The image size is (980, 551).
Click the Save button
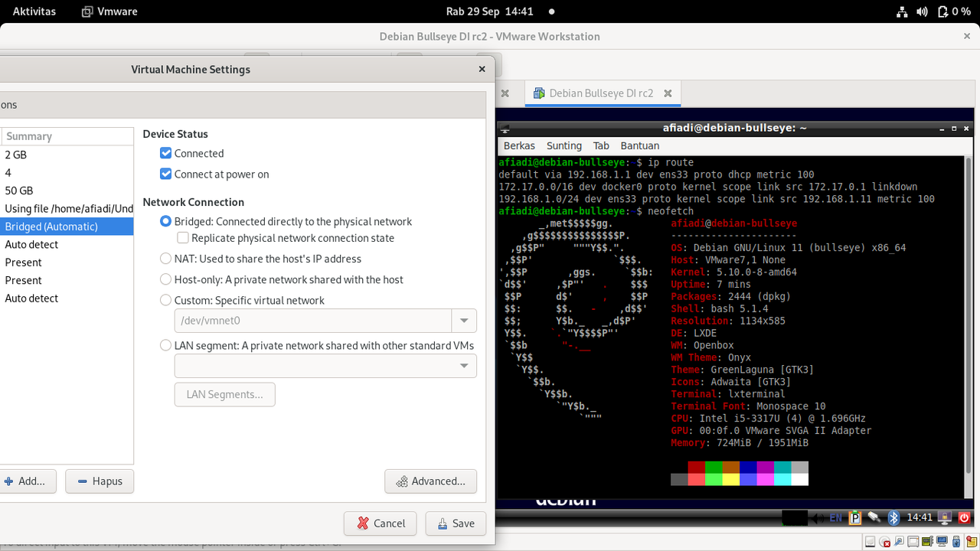coord(456,523)
